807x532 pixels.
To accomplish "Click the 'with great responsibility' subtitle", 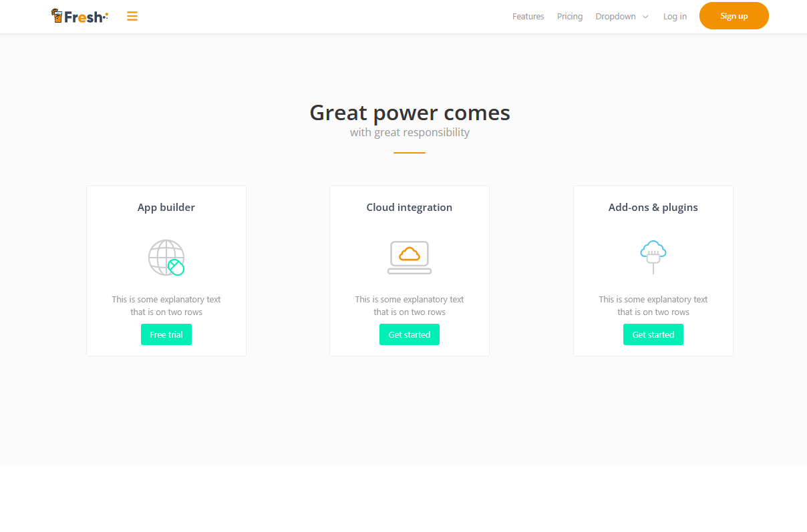I will 410,132.
